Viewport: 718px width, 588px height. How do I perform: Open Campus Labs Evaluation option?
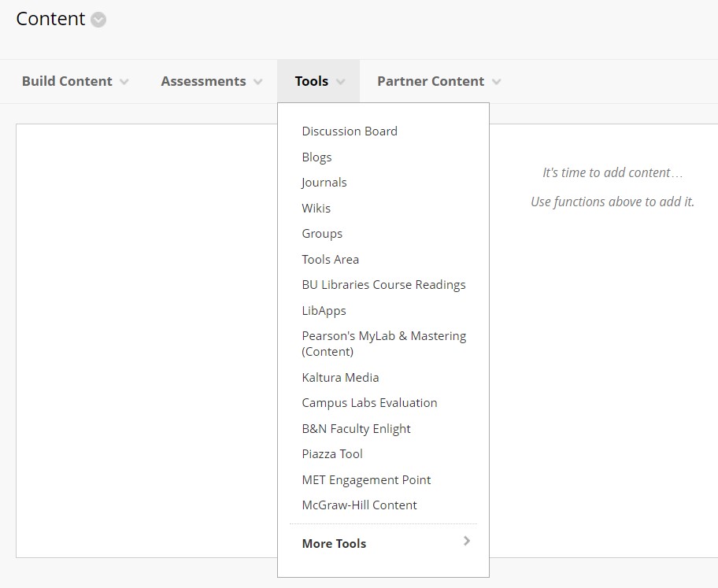pyautogui.click(x=369, y=402)
